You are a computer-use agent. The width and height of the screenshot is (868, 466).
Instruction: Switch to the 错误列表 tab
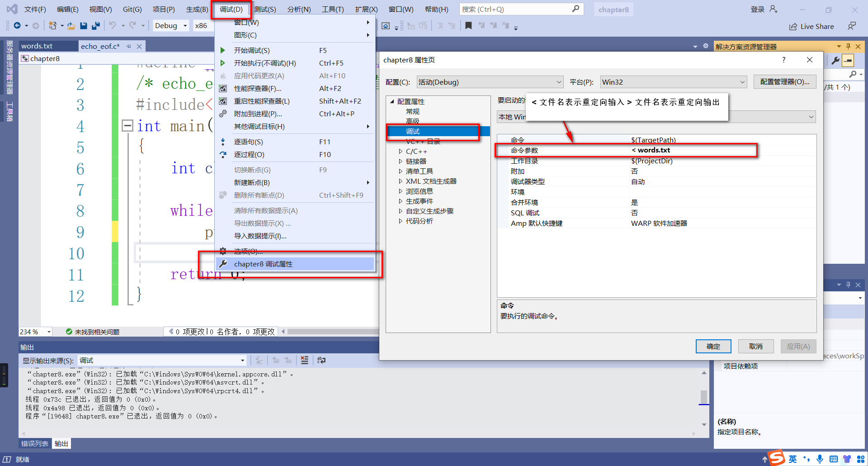click(x=35, y=444)
